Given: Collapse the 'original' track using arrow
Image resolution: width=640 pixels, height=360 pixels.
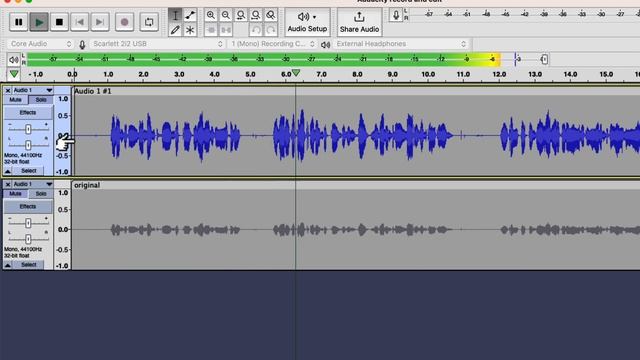Looking at the screenshot, I should point(8,265).
